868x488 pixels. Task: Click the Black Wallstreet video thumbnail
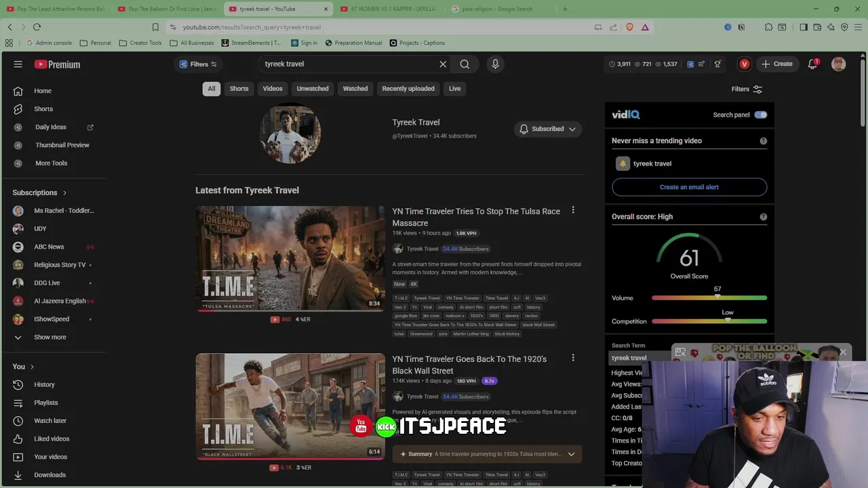pyautogui.click(x=290, y=407)
